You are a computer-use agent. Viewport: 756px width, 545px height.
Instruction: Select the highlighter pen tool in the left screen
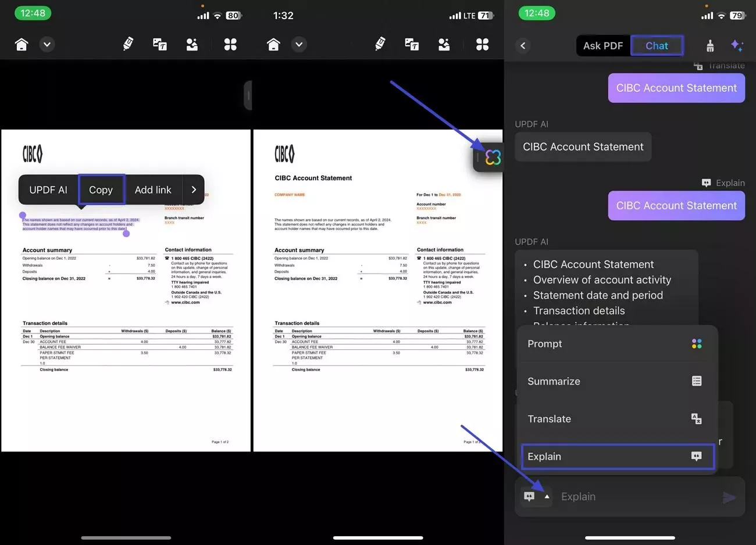(128, 44)
